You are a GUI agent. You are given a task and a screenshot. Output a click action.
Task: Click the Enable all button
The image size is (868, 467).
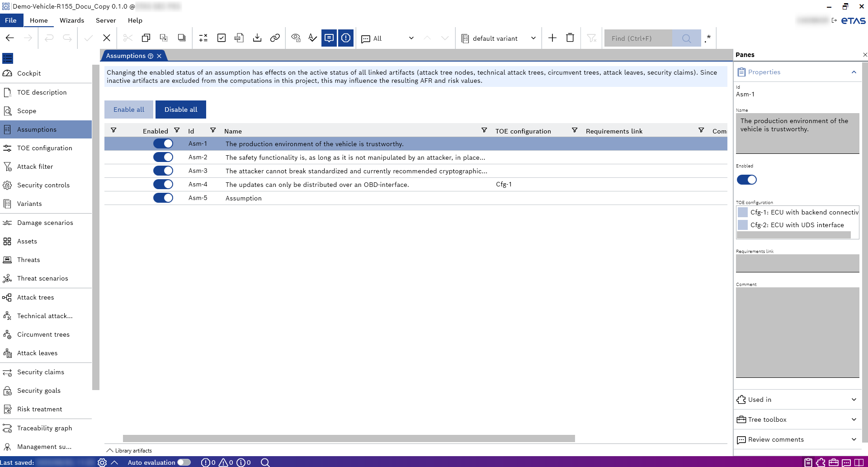click(x=129, y=110)
